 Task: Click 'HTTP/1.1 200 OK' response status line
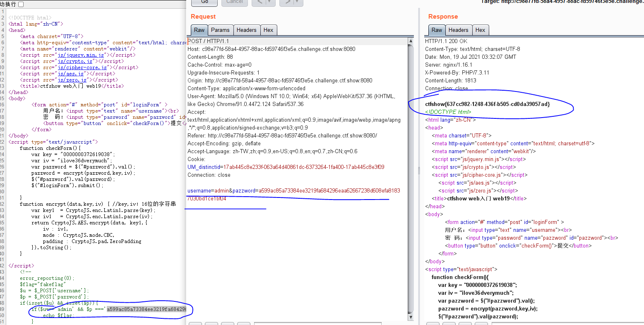click(x=446, y=41)
